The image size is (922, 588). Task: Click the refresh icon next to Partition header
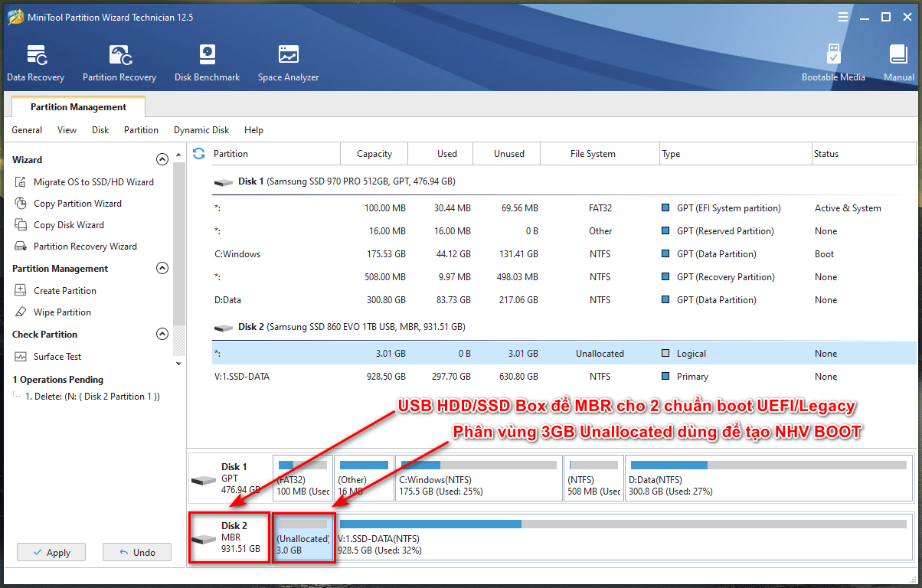pos(199,153)
